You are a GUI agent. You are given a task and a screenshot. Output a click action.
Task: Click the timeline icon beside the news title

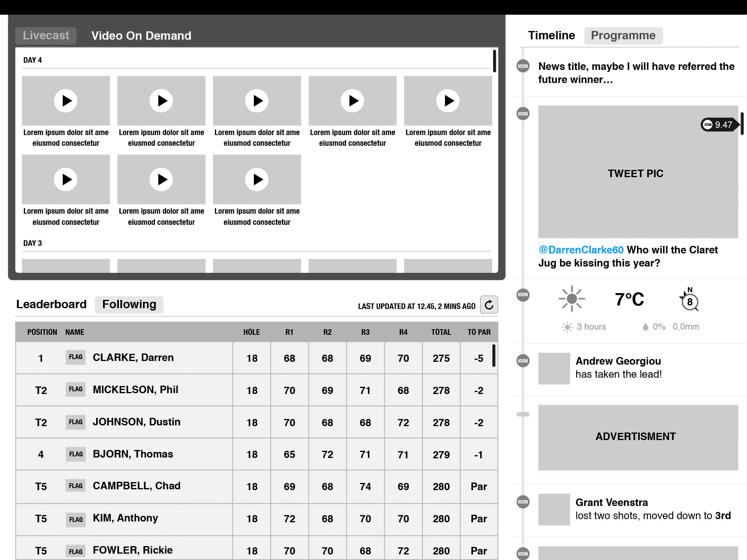pos(523,66)
